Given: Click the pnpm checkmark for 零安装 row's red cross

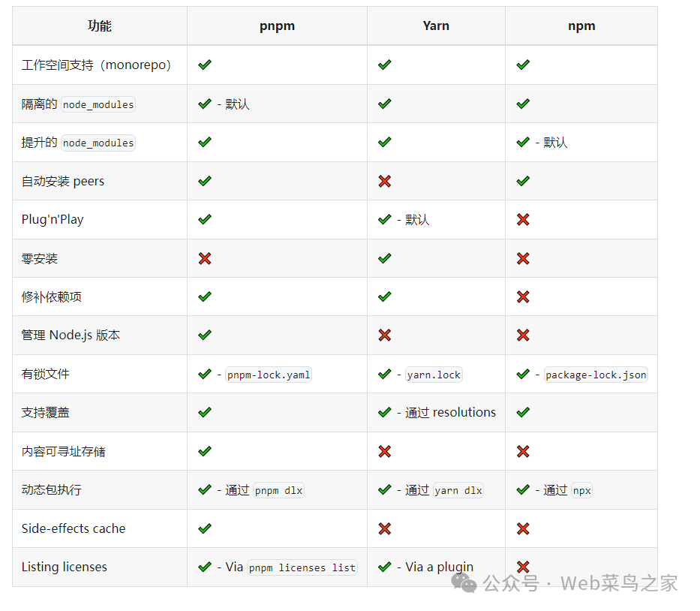Looking at the screenshot, I should [x=205, y=259].
